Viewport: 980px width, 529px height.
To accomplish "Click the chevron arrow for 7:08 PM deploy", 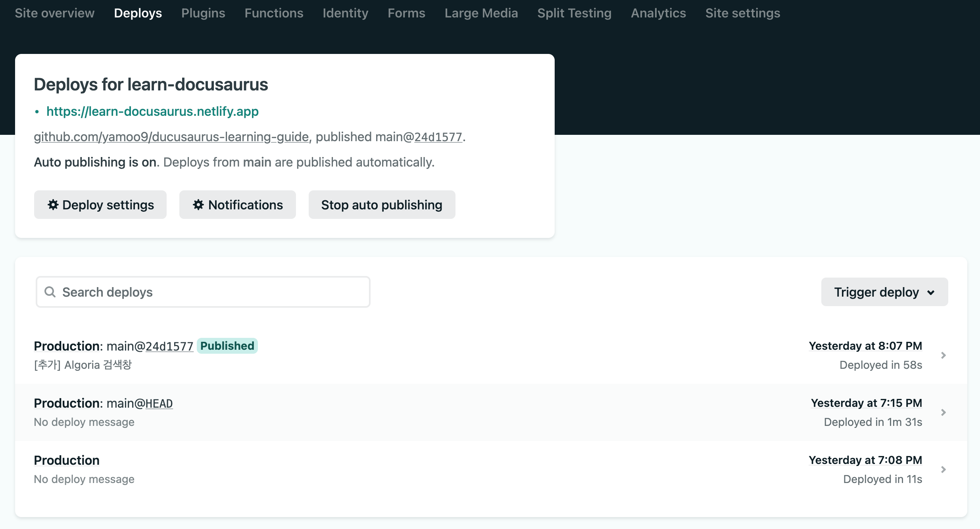I will tap(943, 470).
